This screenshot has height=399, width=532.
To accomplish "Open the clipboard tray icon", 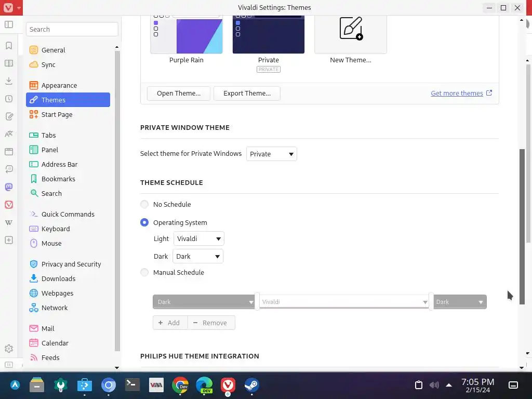I will coord(419,385).
